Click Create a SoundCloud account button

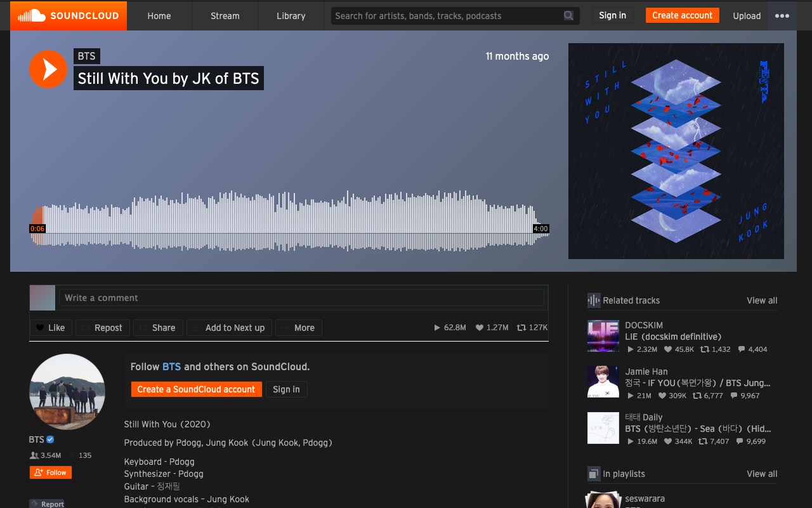coord(197,389)
